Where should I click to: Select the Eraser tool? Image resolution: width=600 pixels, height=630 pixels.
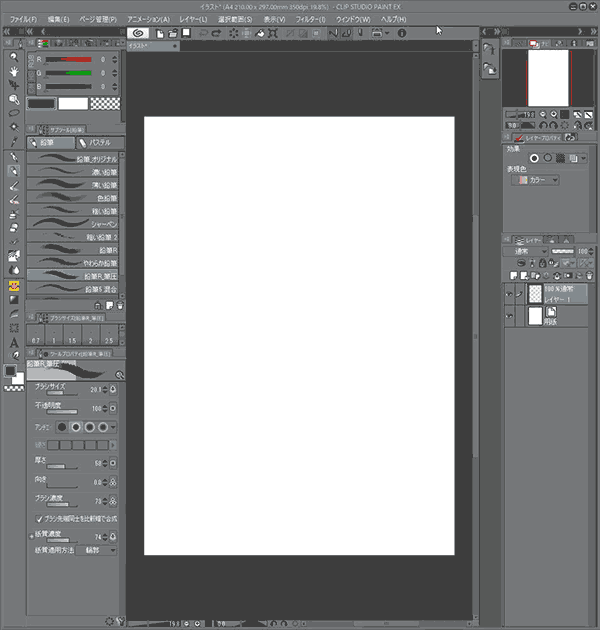[14, 228]
